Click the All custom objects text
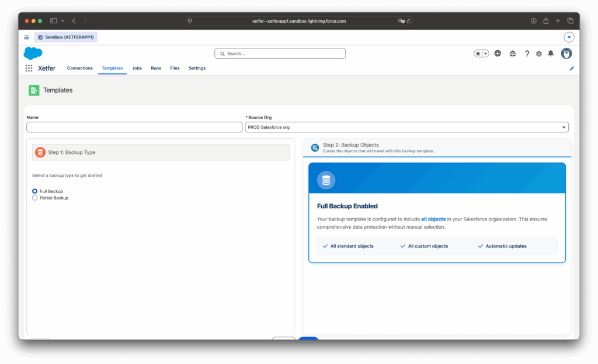The height and width of the screenshot is (364, 598). click(428, 246)
